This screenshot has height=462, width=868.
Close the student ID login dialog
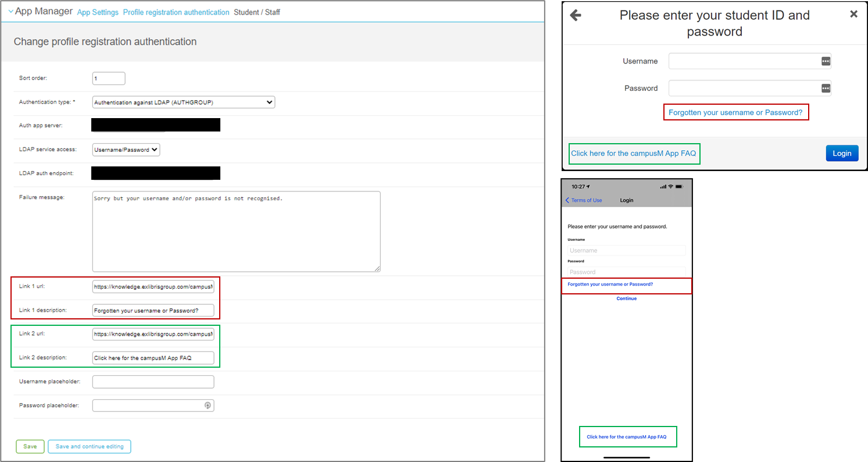(x=853, y=14)
